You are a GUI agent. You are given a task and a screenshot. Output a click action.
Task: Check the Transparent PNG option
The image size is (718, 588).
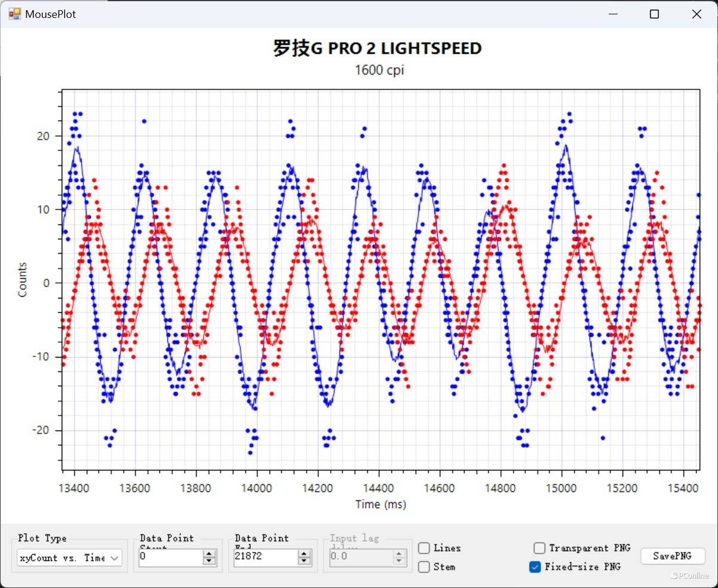click(x=539, y=548)
